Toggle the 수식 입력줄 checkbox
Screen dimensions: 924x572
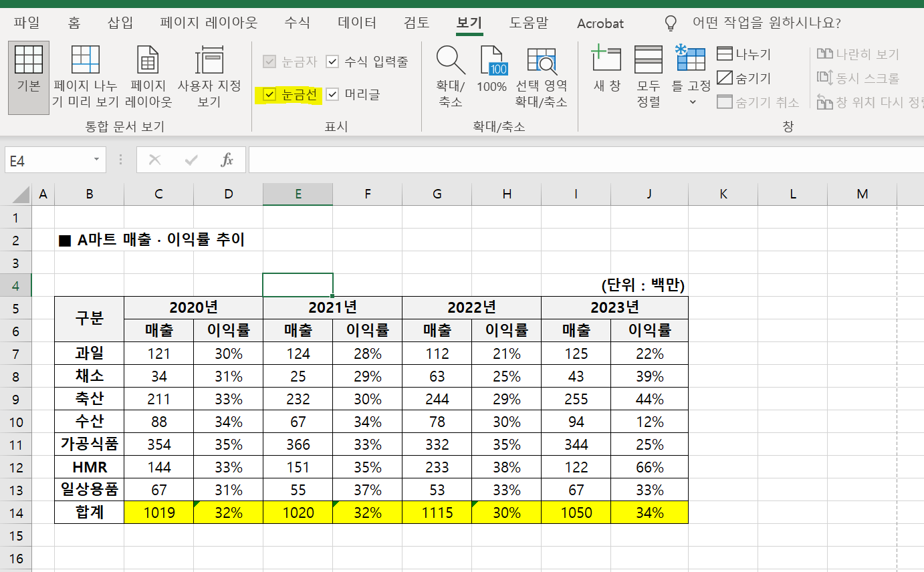(x=332, y=62)
